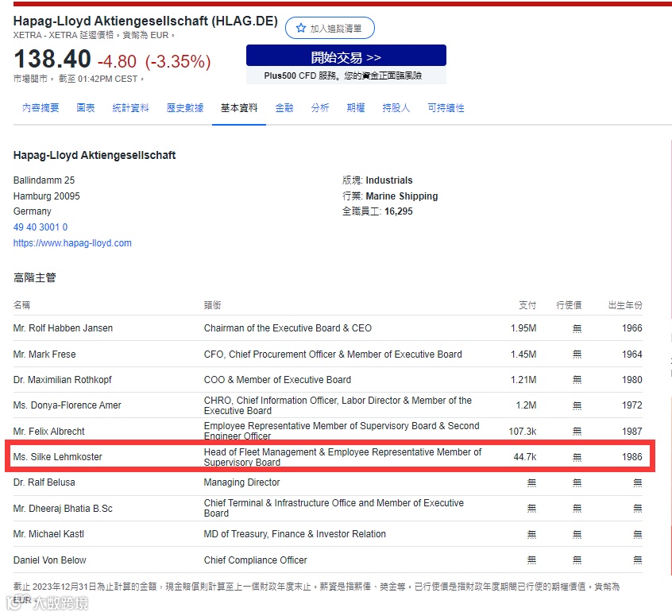
Task: Click MD of Treasury, Finance & Investor Relation
Action: (295, 534)
